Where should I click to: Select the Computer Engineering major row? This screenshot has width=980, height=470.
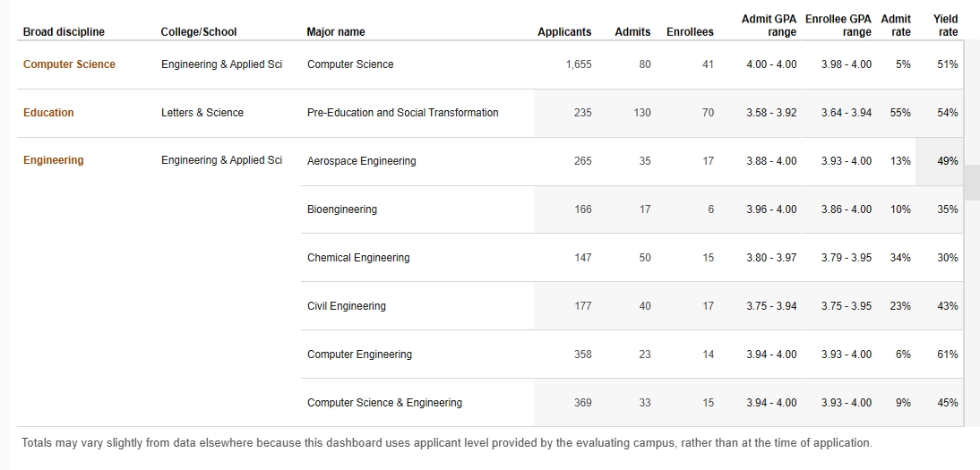(359, 355)
